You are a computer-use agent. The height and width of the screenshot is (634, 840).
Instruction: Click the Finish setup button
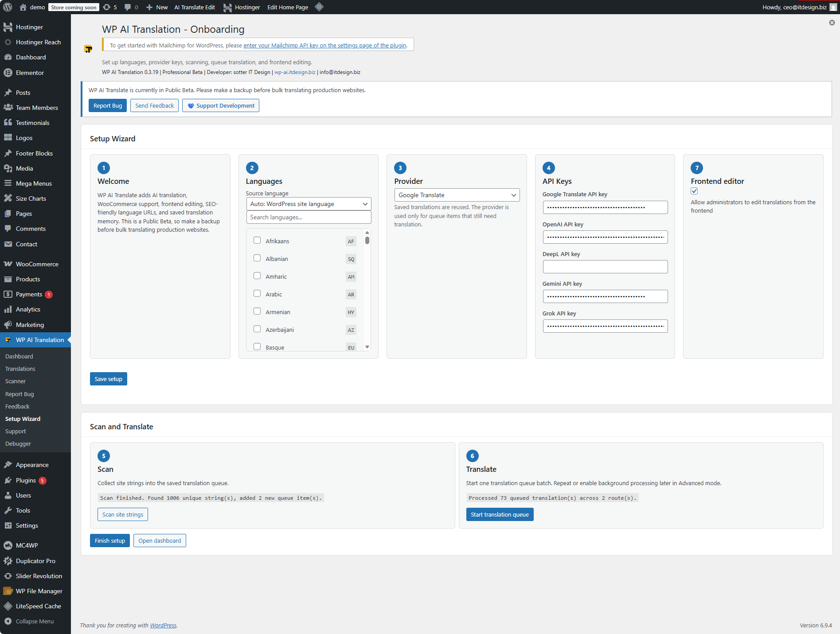[x=110, y=541]
